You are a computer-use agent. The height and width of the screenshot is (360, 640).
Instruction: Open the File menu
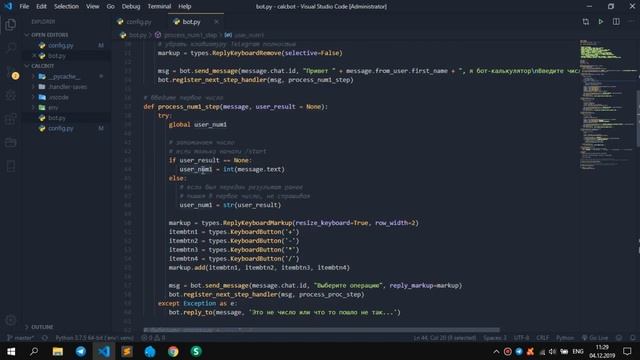(24, 7)
